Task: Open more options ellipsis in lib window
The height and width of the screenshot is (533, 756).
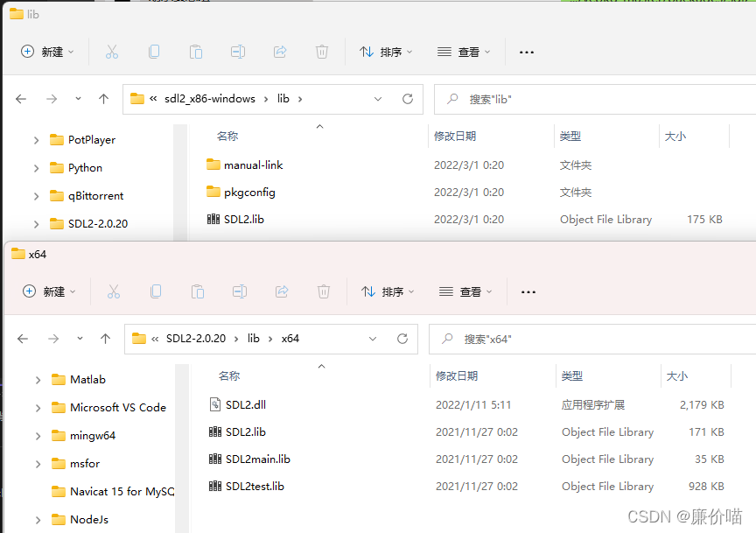Action: pyautogui.click(x=527, y=53)
